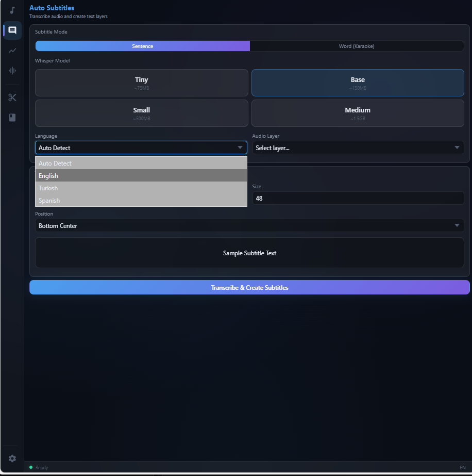The height and width of the screenshot is (476, 472).
Task: Click the green Ready status indicator
Action: [31, 467]
